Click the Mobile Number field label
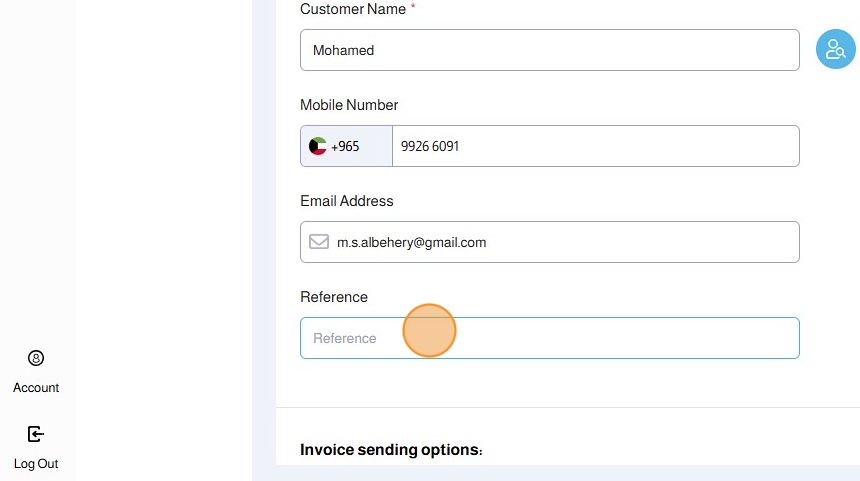Image resolution: width=860 pixels, height=481 pixels. pyautogui.click(x=349, y=105)
